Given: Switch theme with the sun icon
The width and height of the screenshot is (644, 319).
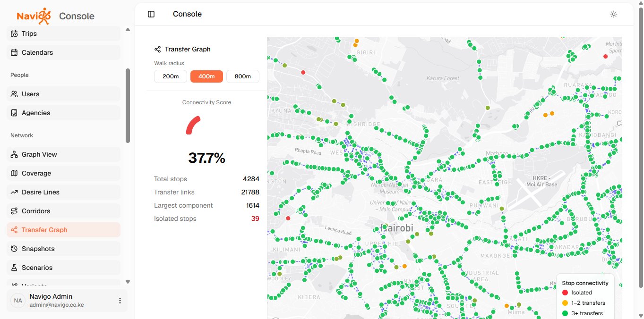Looking at the screenshot, I should click(614, 14).
